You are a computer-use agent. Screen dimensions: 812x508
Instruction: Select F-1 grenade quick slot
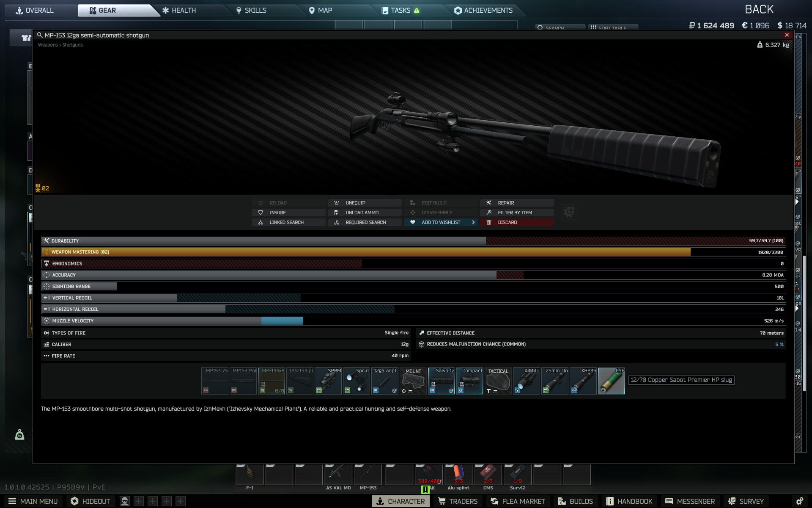coord(250,475)
